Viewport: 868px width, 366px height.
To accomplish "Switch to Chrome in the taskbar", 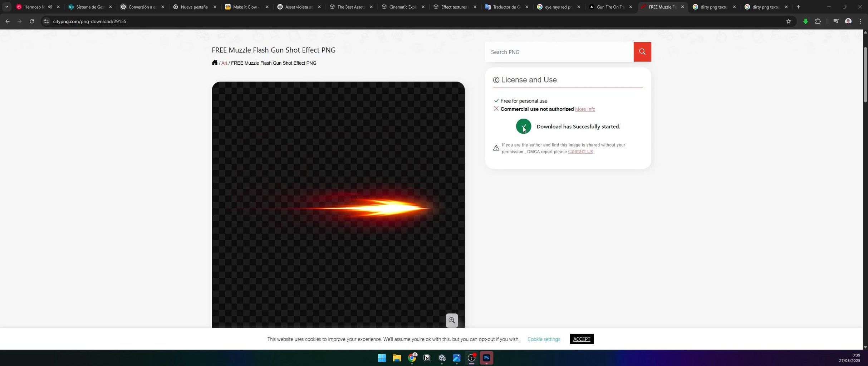I will [x=412, y=358].
